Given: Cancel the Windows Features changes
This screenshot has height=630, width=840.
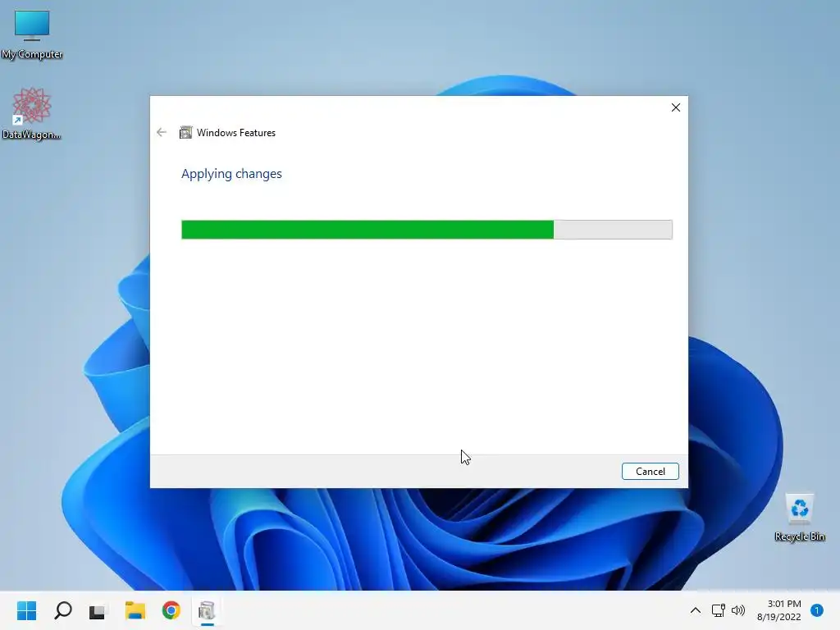Looking at the screenshot, I should coord(650,472).
